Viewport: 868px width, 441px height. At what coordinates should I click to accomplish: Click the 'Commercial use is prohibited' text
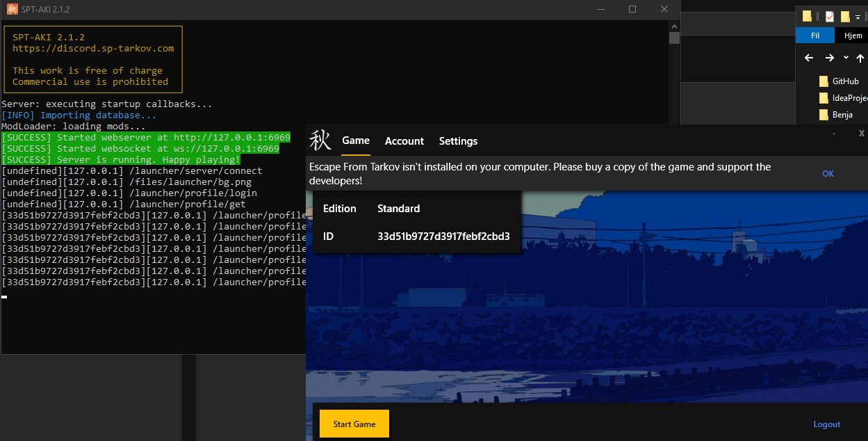[90, 81]
